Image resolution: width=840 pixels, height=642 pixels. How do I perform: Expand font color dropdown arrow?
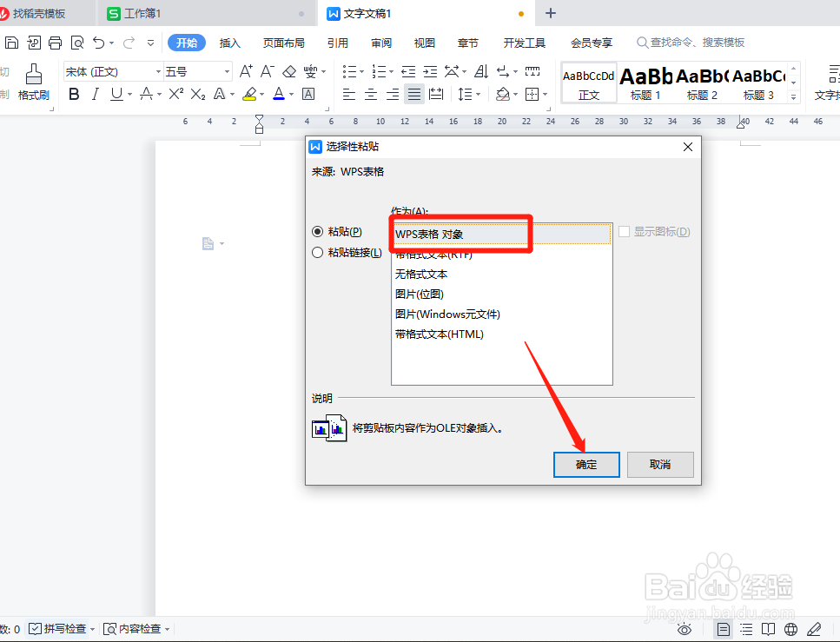tap(291, 95)
